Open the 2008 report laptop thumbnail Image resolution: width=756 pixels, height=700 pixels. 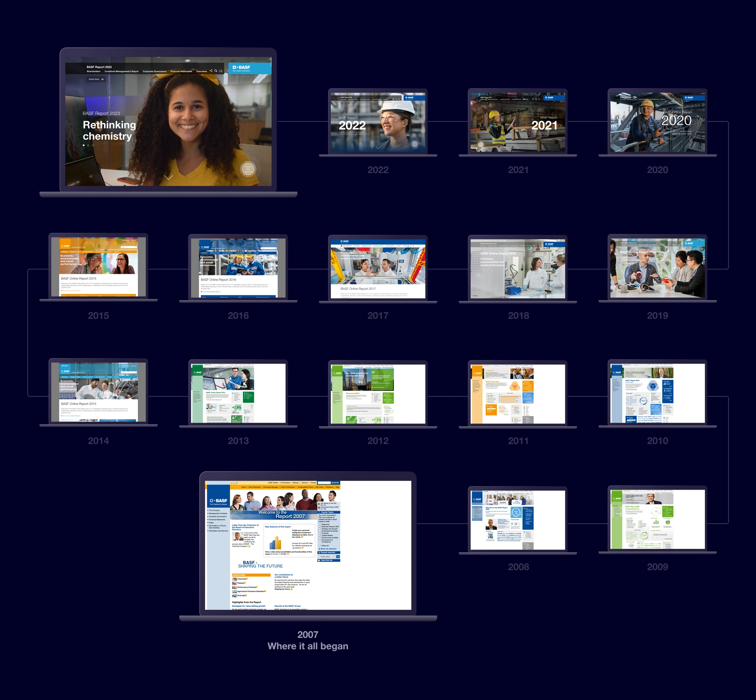pos(518,520)
